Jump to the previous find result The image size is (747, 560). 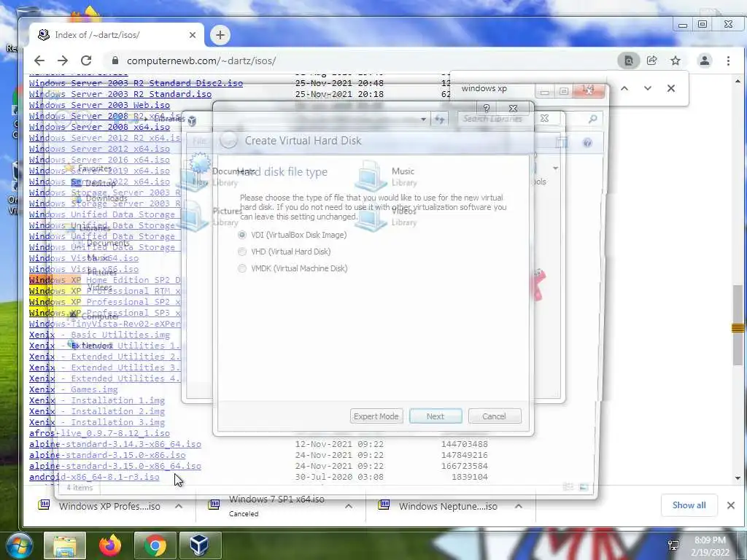coord(624,88)
